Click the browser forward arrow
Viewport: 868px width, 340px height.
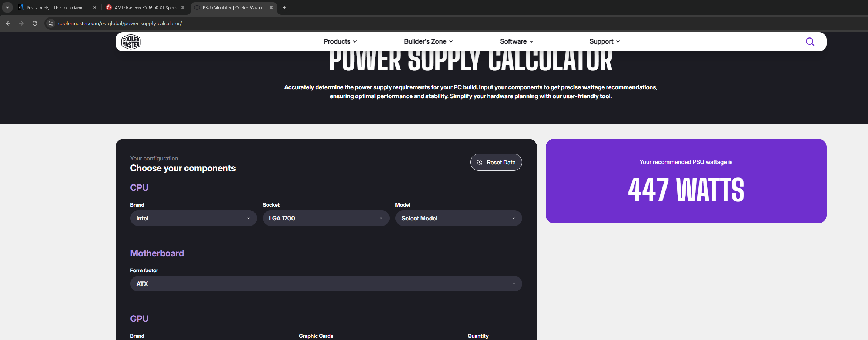pyautogui.click(x=21, y=23)
